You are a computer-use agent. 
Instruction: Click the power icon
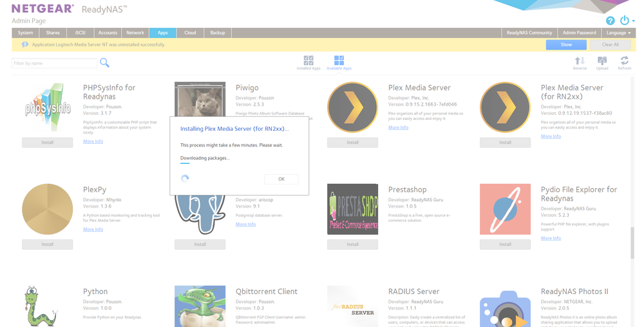(624, 20)
